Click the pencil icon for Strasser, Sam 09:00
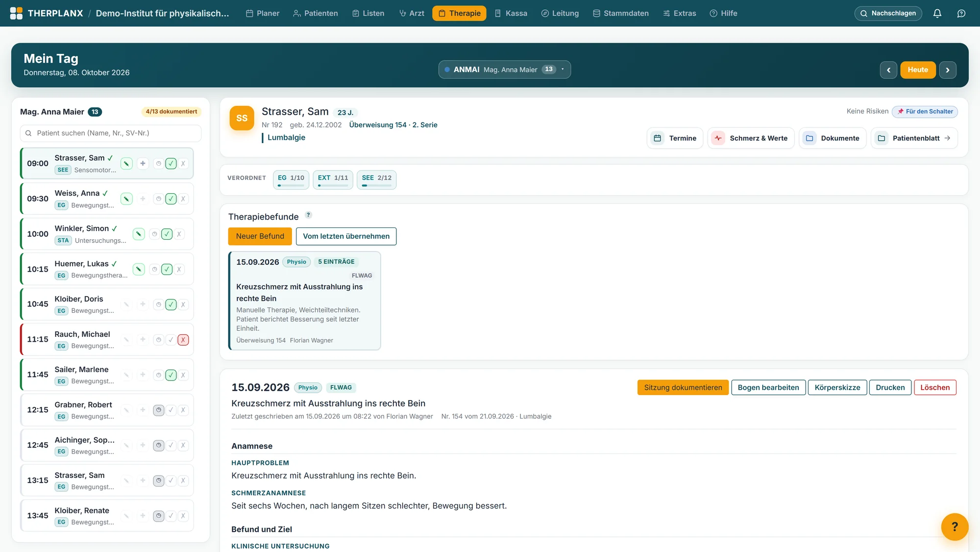The image size is (980, 552). 126,164
